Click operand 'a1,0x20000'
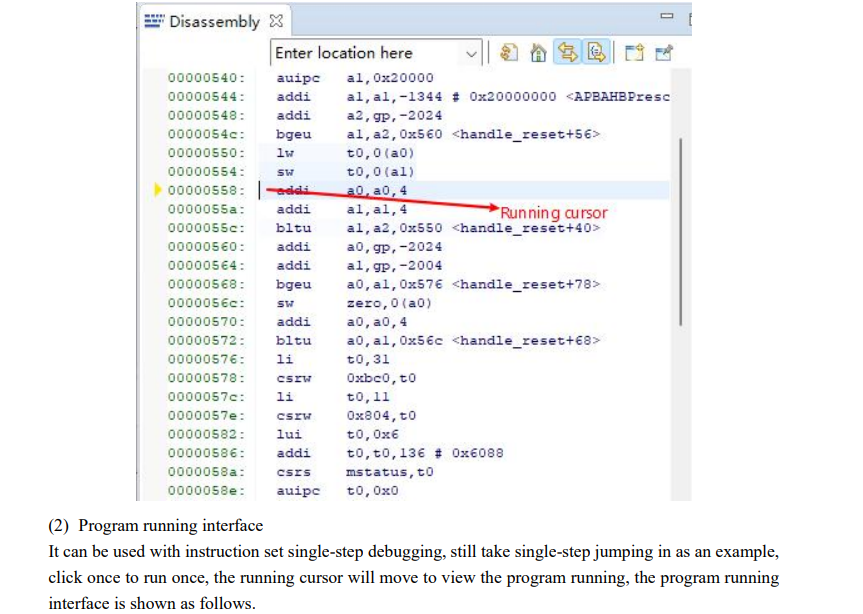 (390, 78)
